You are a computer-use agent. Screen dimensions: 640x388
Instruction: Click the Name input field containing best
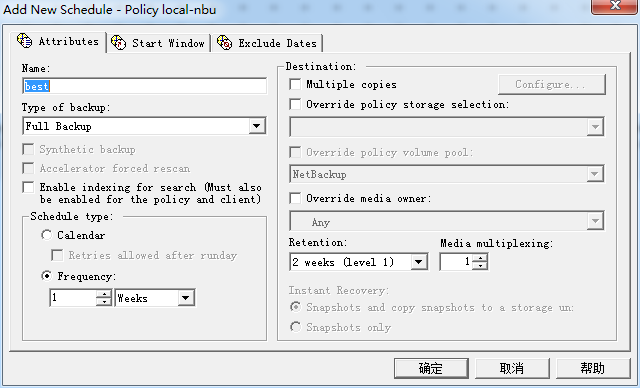click(x=144, y=86)
